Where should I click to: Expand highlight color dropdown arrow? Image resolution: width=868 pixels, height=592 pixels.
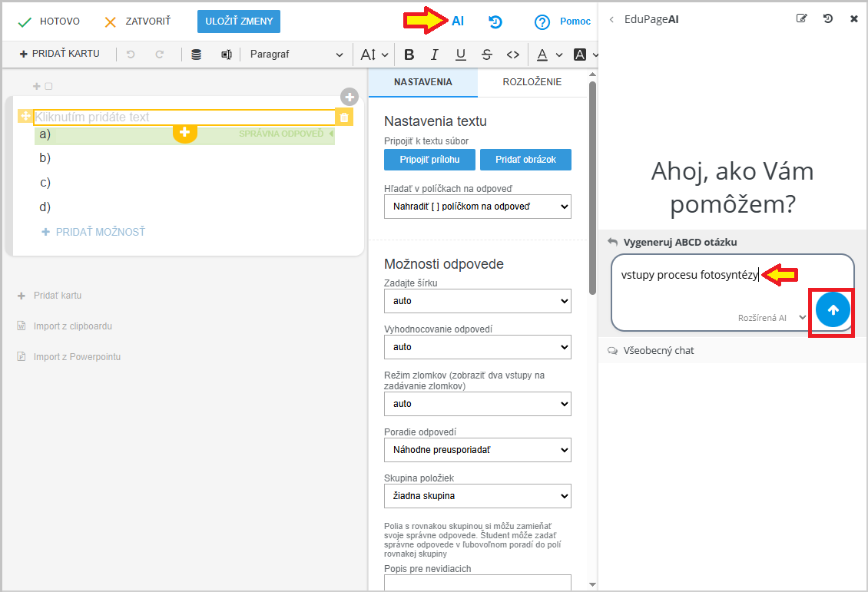point(595,55)
